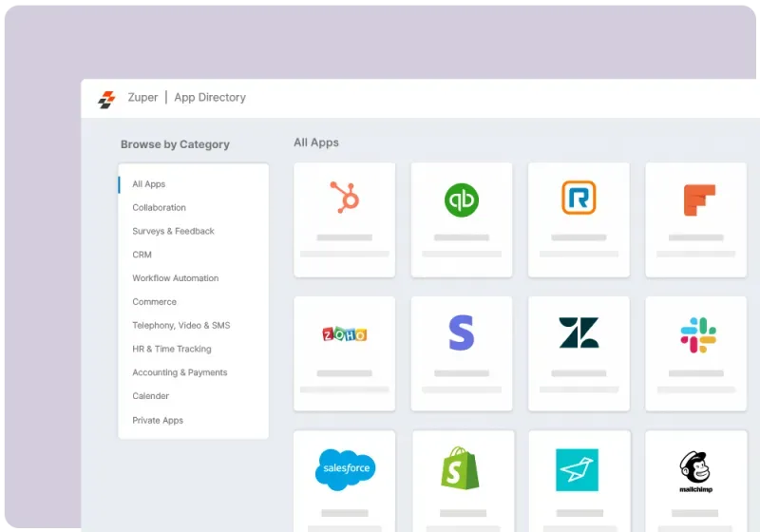Open the Slack app icon
The height and width of the screenshot is (532, 760).
(x=698, y=334)
